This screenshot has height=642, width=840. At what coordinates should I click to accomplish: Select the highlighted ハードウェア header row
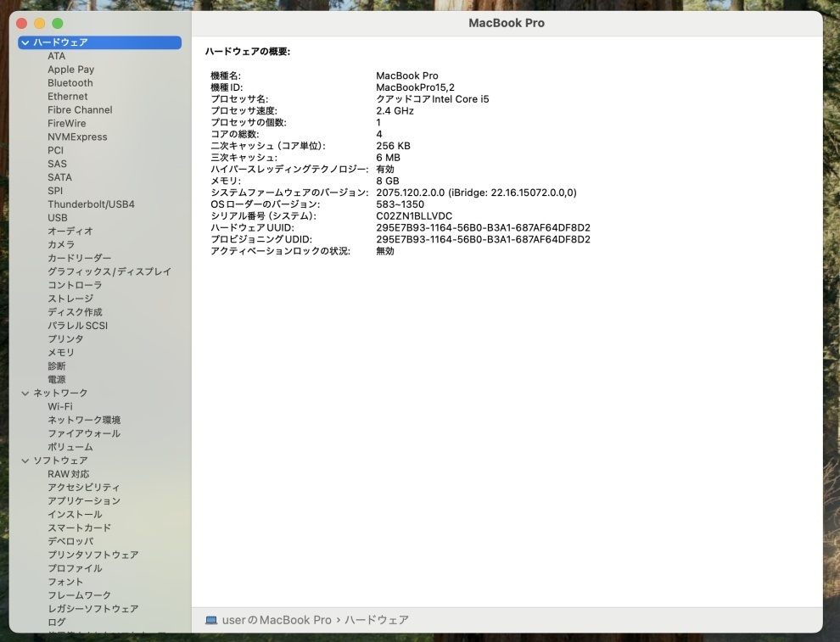99,42
